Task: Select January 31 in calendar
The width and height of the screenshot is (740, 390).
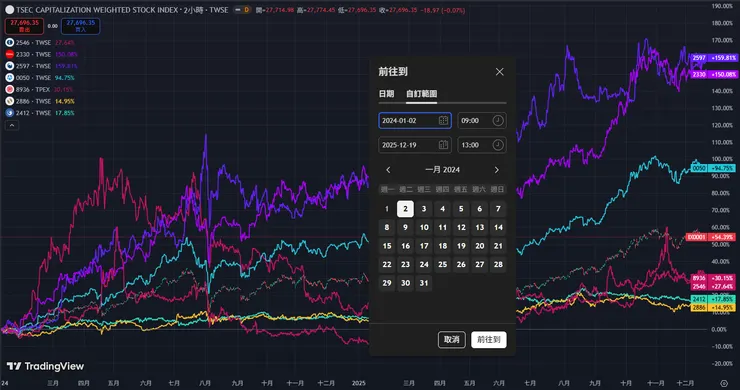Action: [424, 283]
